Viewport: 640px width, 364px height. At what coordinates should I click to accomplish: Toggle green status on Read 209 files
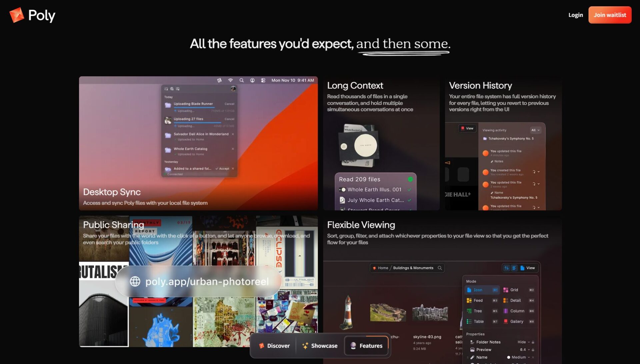point(410,179)
